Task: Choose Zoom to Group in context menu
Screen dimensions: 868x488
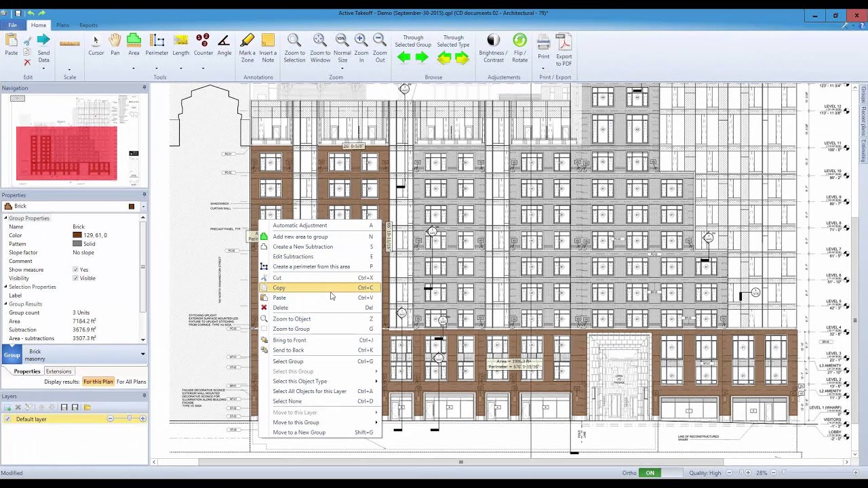Action: point(320,329)
